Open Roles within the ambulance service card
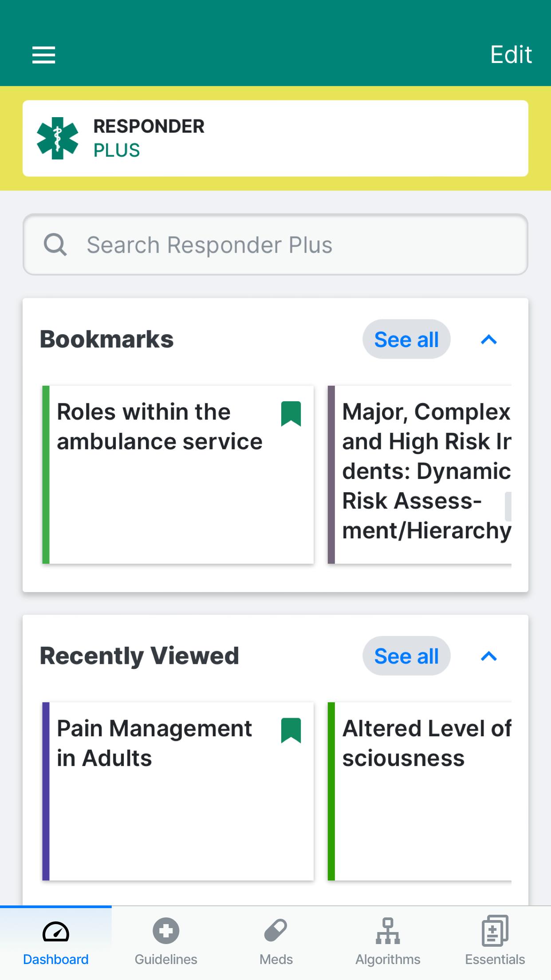This screenshot has width=551, height=980. point(178,474)
